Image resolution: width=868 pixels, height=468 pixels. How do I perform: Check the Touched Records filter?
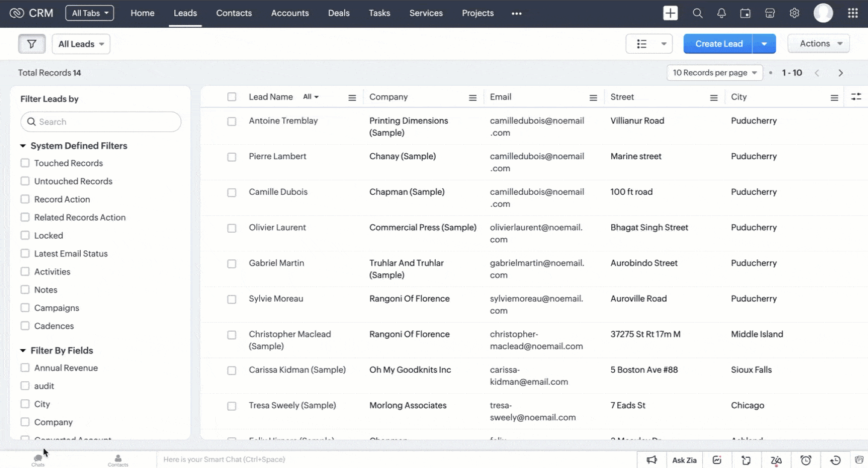(25, 163)
